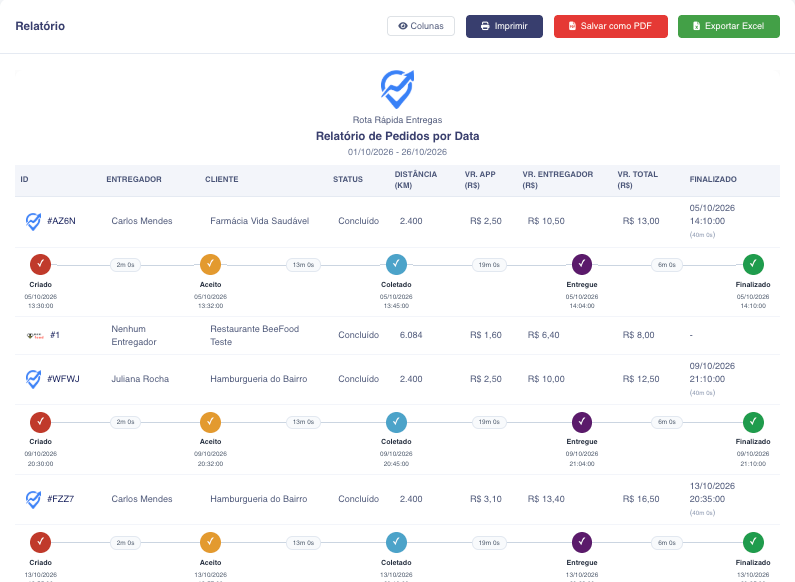
Task: Click the R$ 16,50 total value
Action: click(641, 499)
